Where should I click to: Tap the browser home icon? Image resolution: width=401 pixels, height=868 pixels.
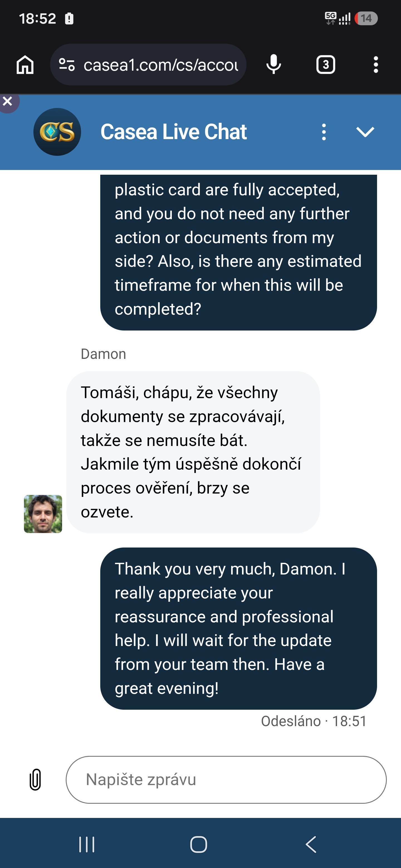click(x=25, y=64)
